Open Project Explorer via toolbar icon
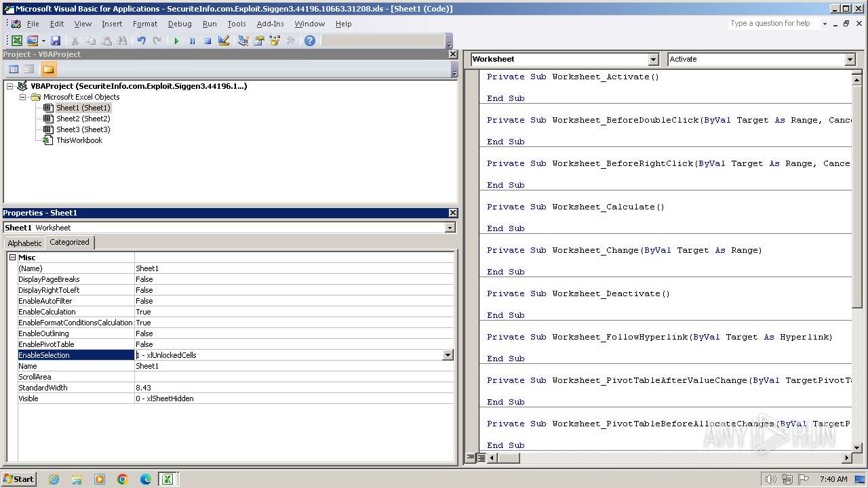The height and width of the screenshot is (488, 868). [243, 41]
